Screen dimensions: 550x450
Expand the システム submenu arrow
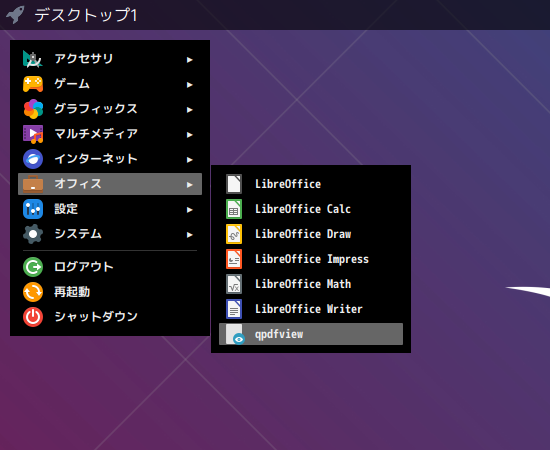[x=190, y=235]
